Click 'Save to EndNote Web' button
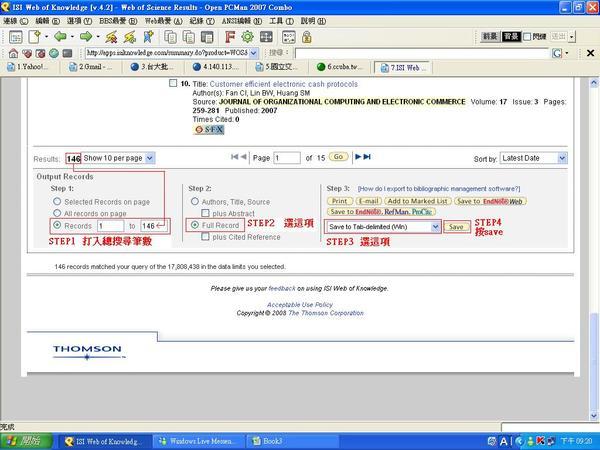Screen dimensions: 600x450 (490, 201)
